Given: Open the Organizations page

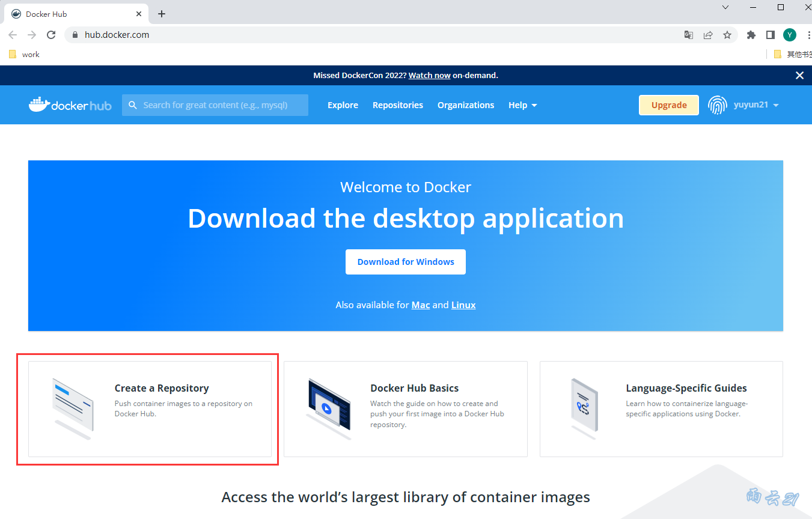Looking at the screenshot, I should point(466,105).
